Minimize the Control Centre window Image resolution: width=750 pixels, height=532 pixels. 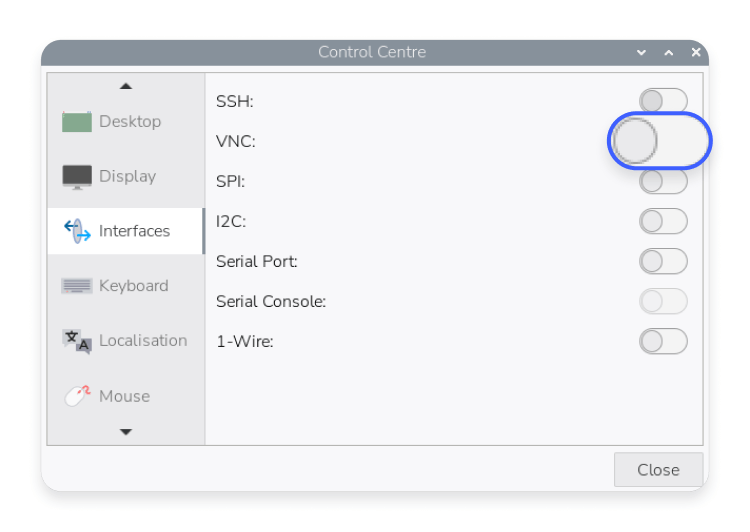tap(641, 52)
